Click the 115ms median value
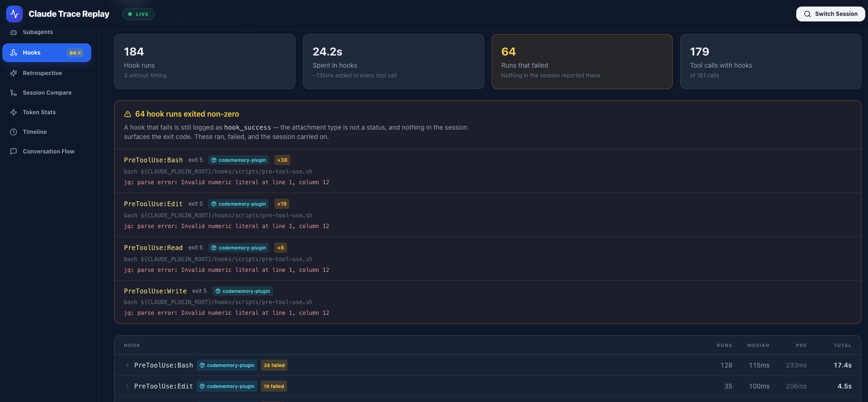 click(x=759, y=365)
